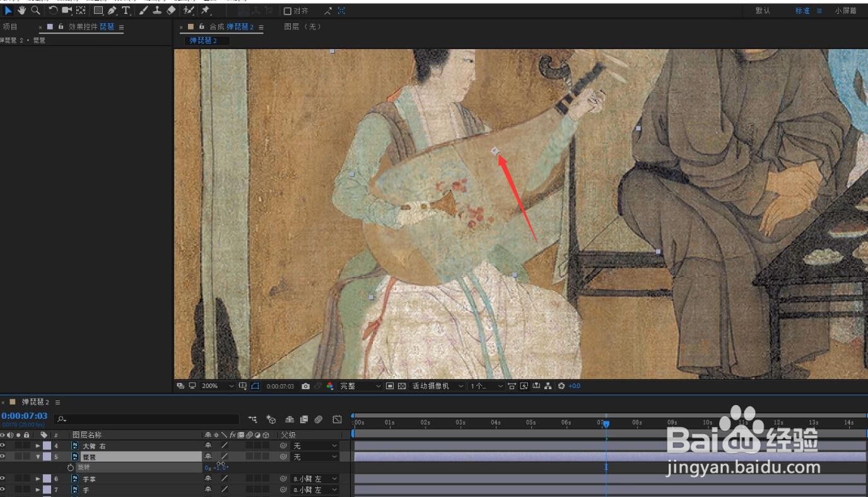Hide layer 7 手 via eye icon
The width and height of the screenshot is (868, 497).
point(3,489)
